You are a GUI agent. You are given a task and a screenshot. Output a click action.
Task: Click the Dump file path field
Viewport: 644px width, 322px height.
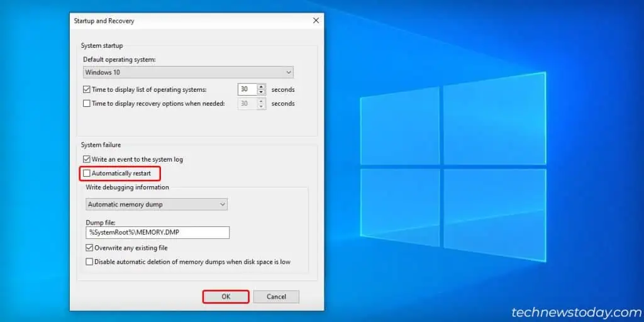tap(158, 233)
